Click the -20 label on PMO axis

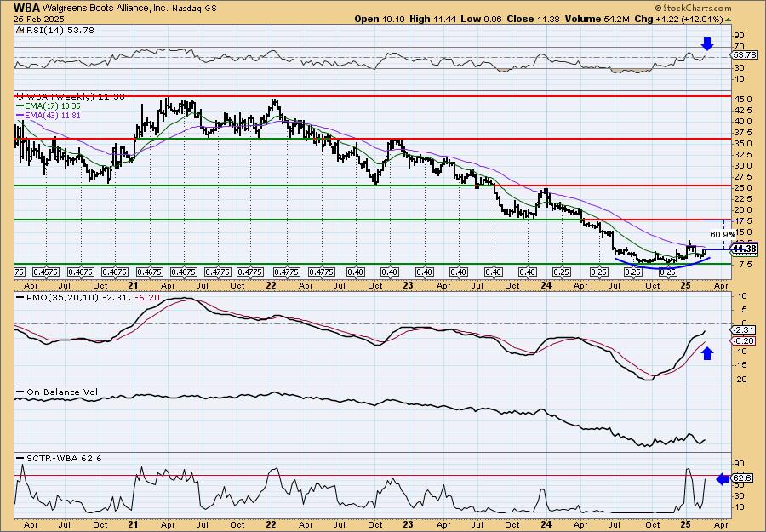coord(740,379)
